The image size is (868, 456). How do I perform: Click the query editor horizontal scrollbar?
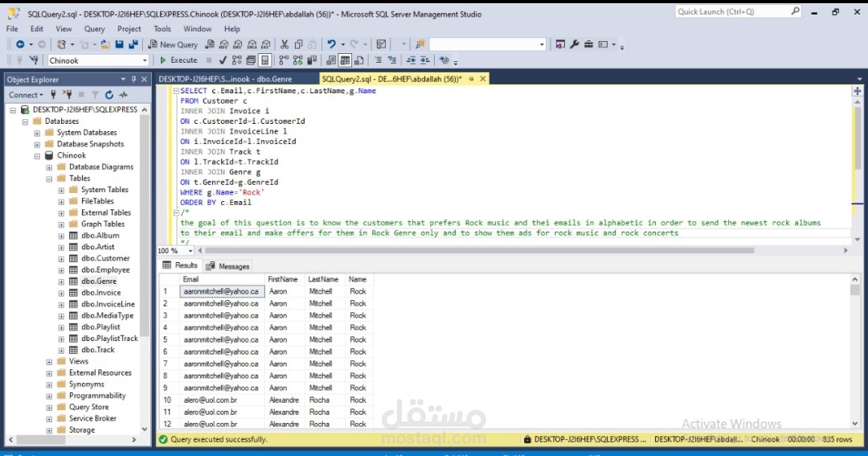[x=479, y=251]
